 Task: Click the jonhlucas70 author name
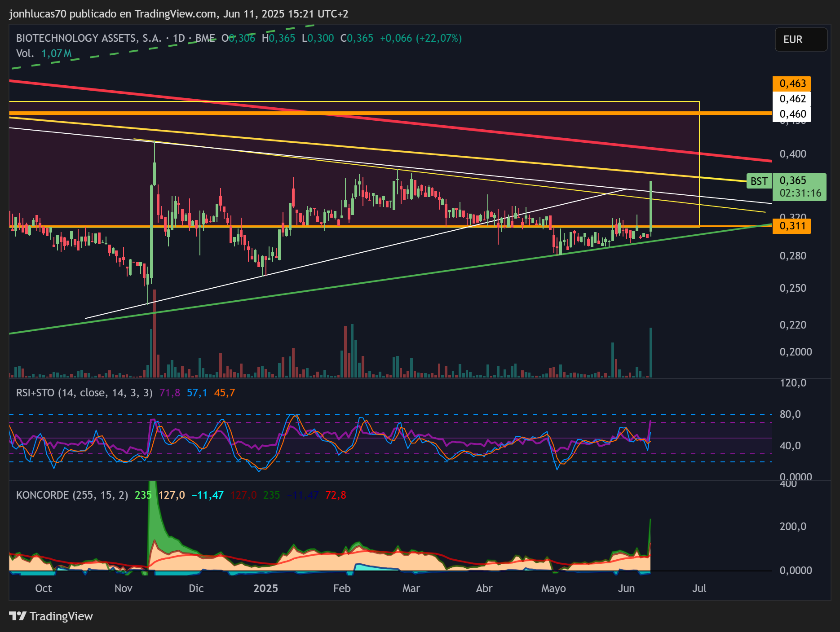[x=38, y=14]
